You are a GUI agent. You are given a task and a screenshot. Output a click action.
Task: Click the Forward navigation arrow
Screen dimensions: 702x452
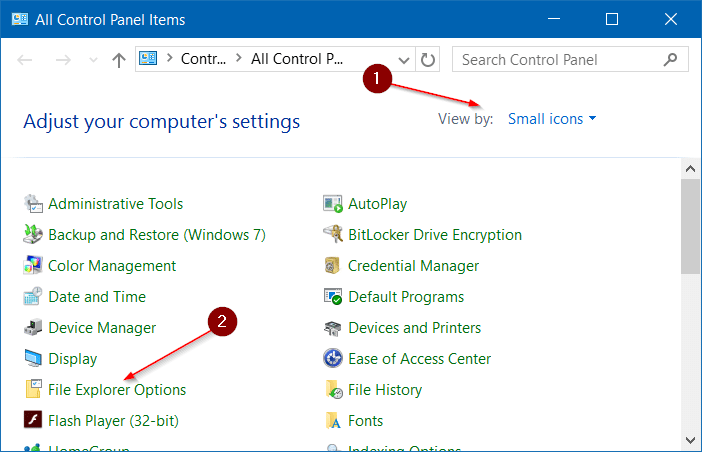[63, 60]
